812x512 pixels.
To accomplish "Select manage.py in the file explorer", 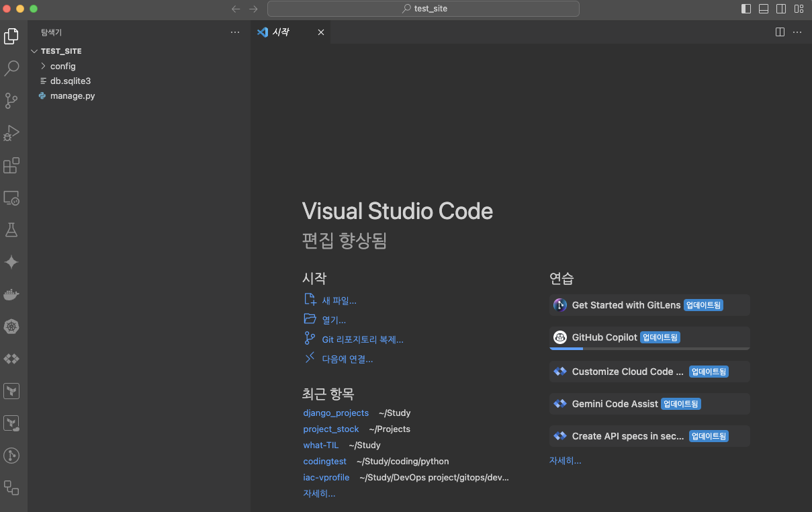I will click(72, 95).
